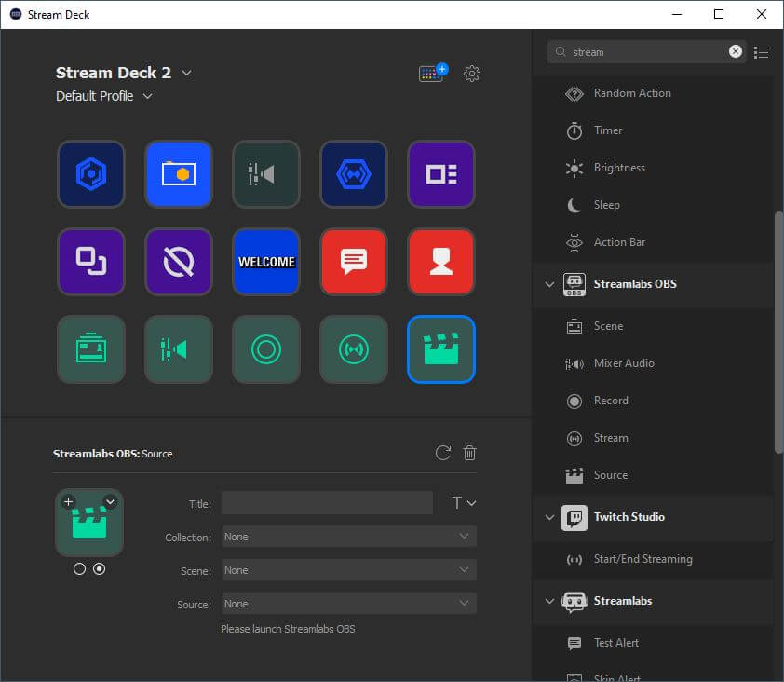Select the purple crossed-out circle key
This screenshot has height=682, width=784.
(x=179, y=262)
